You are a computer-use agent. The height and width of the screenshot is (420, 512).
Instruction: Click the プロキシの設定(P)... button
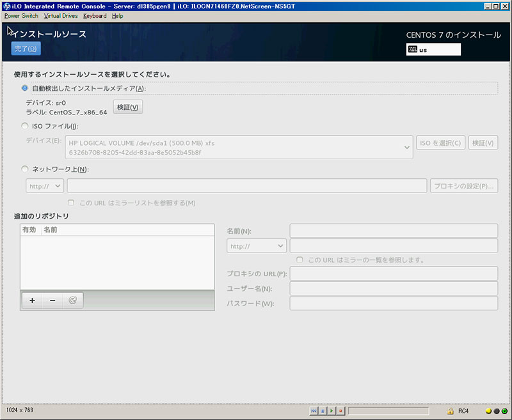464,186
